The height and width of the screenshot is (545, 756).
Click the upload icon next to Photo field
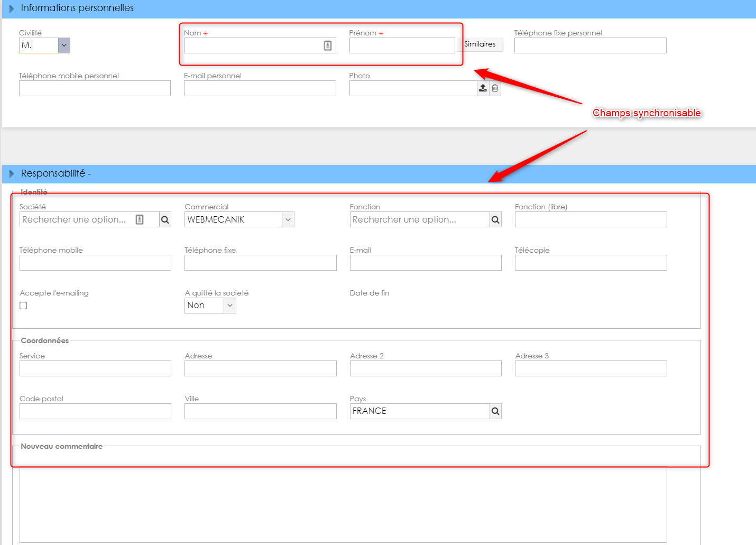click(x=483, y=88)
